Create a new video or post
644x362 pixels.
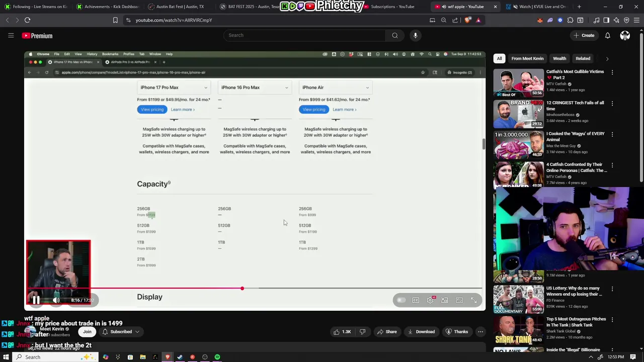[584, 35]
